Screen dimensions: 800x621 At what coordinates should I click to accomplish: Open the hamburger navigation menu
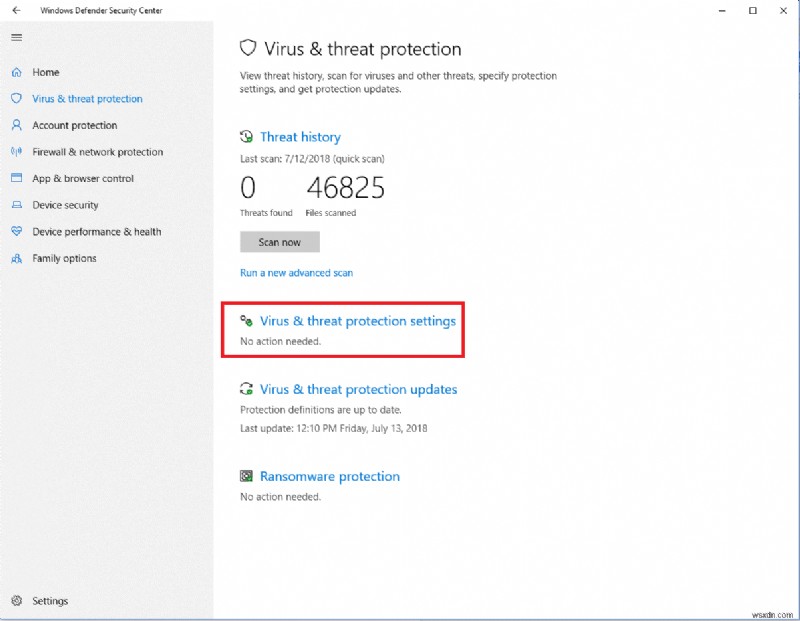(16, 37)
